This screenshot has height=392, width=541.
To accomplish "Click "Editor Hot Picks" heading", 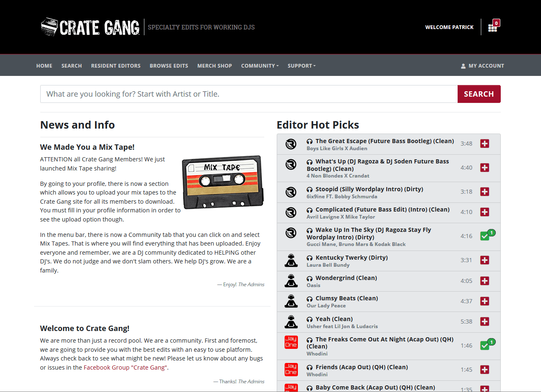I will coord(318,125).
